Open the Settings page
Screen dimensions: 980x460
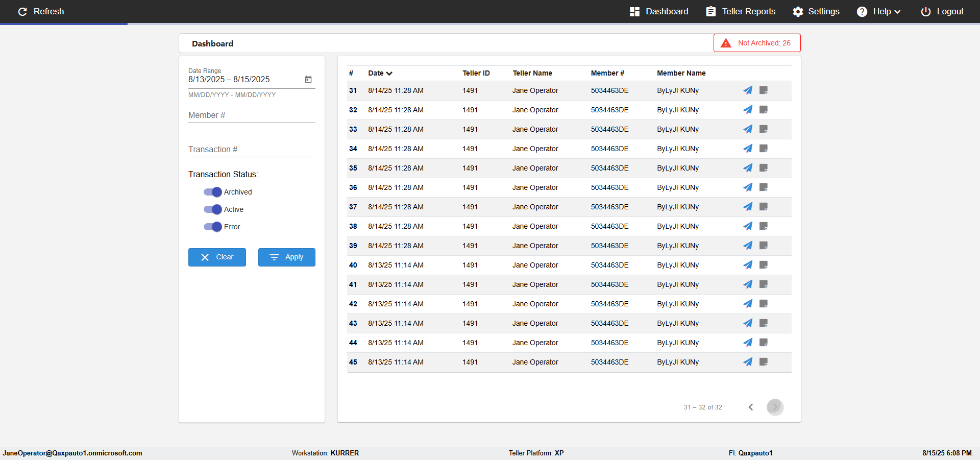(x=816, y=11)
